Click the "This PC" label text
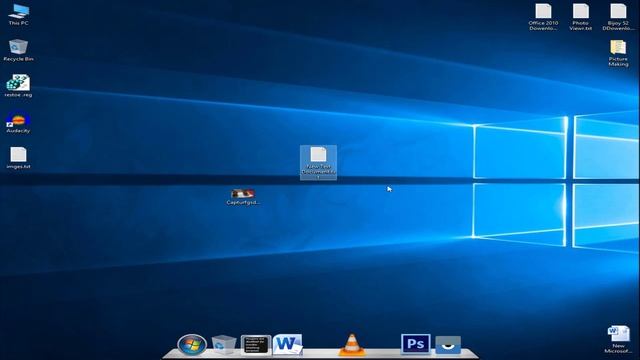The height and width of the screenshot is (360, 640). (x=18, y=23)
